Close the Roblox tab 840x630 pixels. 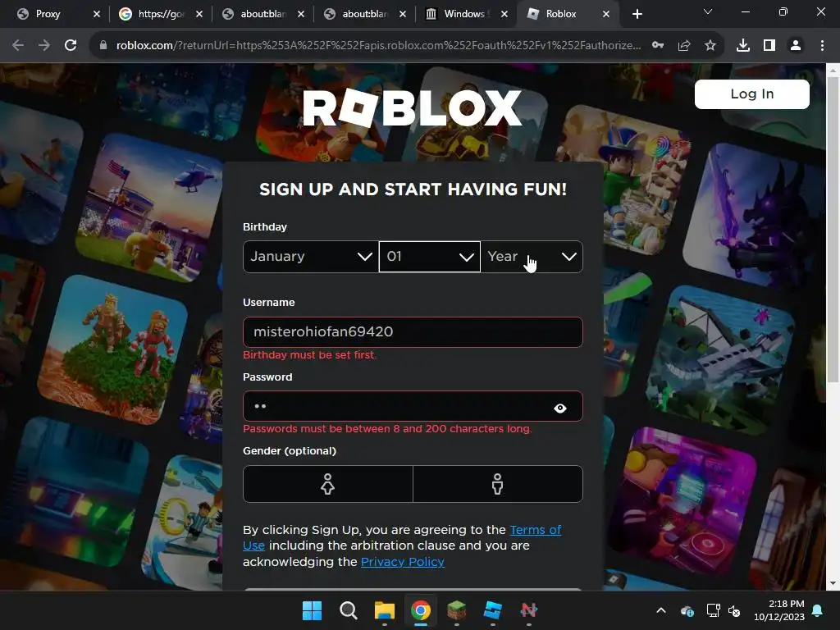[606, 14]
